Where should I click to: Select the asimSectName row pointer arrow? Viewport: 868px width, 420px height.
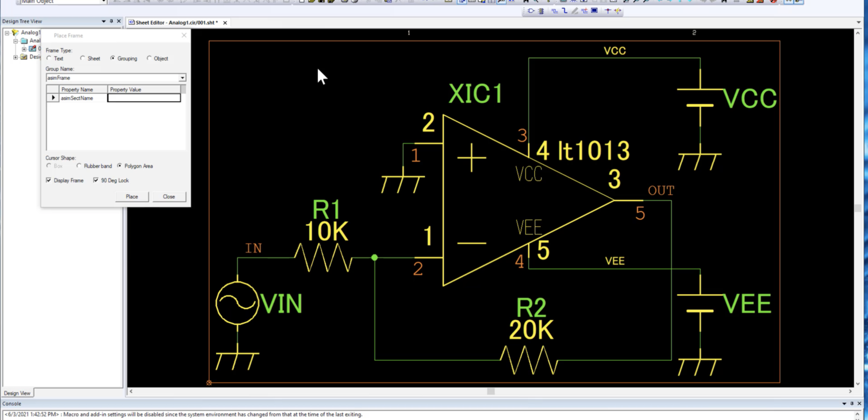click(53, 98)
